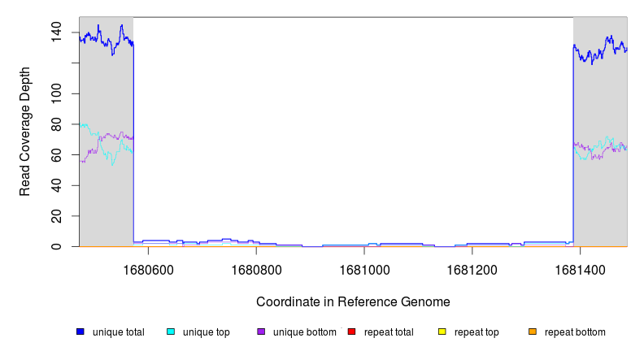Select the 'unique top' legend label
The width and height of the screenshot is (644, 351).
pyautogui.click(x=206, y=332)
